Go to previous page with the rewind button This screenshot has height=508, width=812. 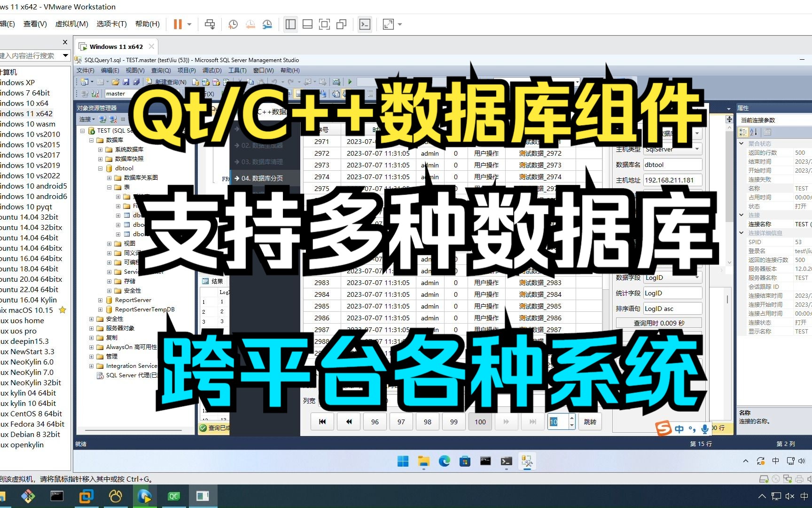click(349, 421)
